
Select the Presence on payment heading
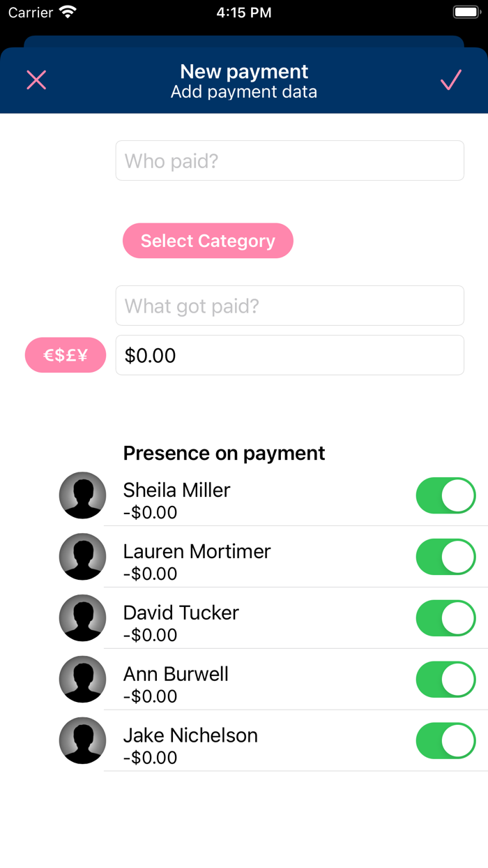click(x=224, y=453)
